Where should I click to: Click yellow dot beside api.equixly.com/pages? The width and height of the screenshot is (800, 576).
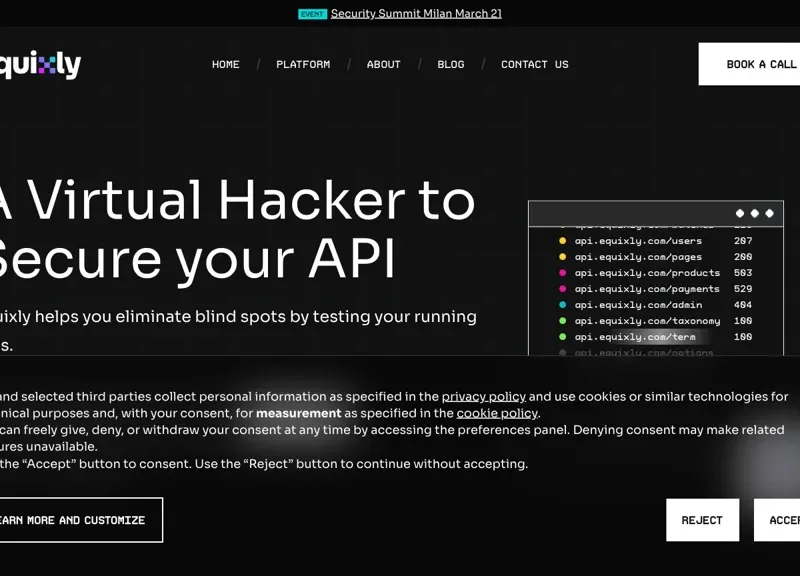point(563,257)
